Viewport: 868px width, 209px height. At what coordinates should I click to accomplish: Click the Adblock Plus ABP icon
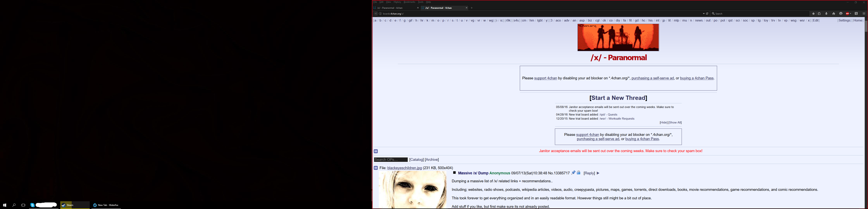click(x=847, y=14)
